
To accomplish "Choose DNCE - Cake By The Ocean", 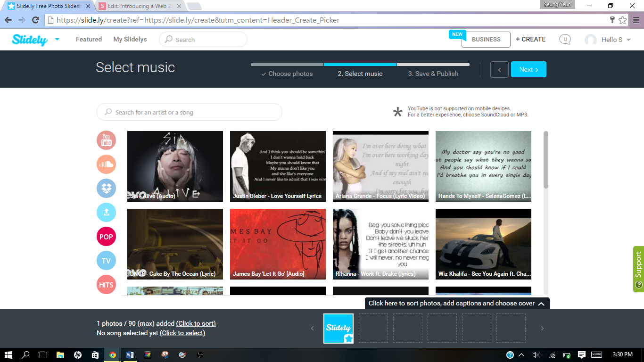I will (175, 244).
